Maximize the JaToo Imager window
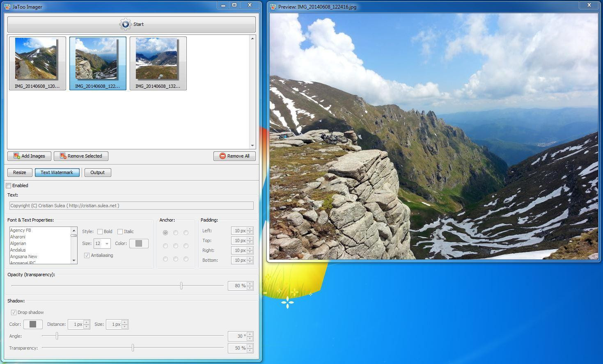Viewport: 603px width, 364px height. (234, 5)
